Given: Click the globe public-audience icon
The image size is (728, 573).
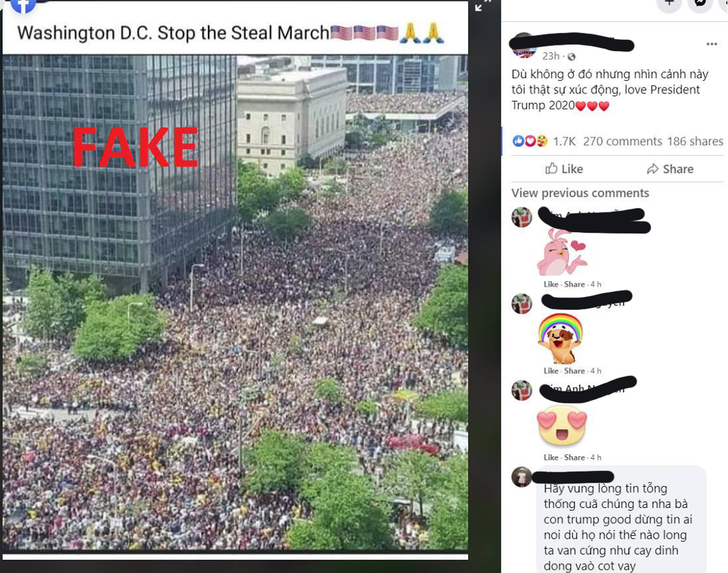Looking at the screenshot, I should click(572, 56).
